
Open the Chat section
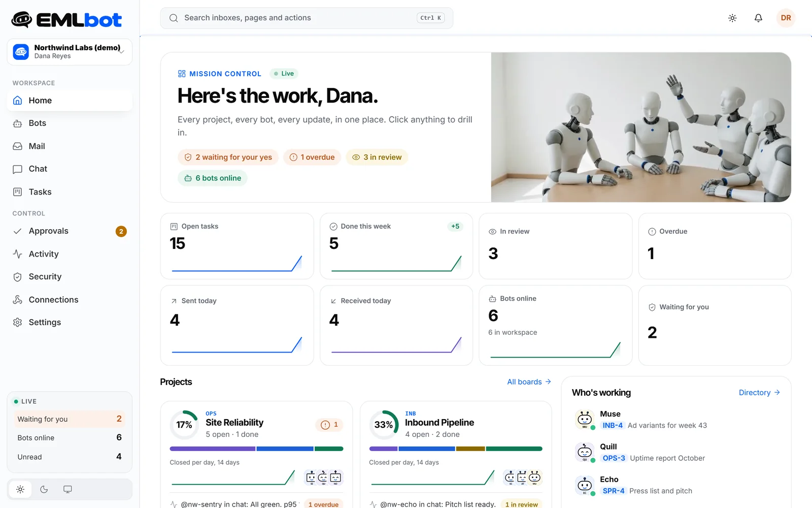point(70,169)
